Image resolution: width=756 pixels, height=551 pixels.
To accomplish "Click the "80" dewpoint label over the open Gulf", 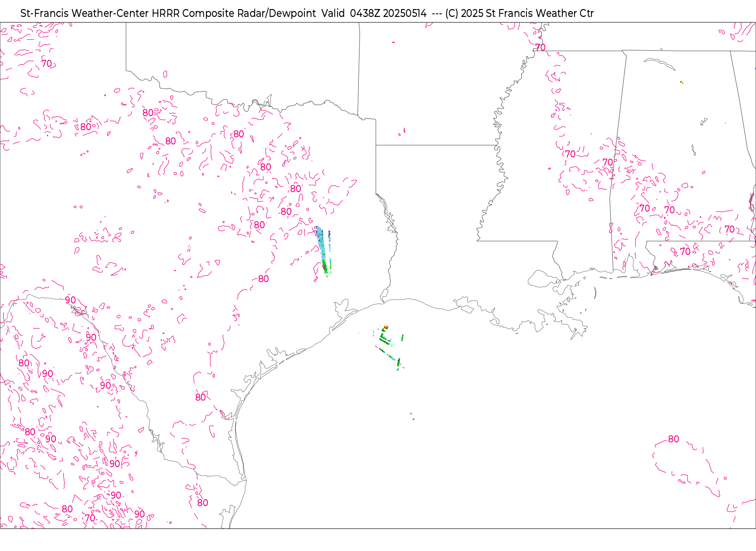I will pyautogui.click(x=673, y=439).
